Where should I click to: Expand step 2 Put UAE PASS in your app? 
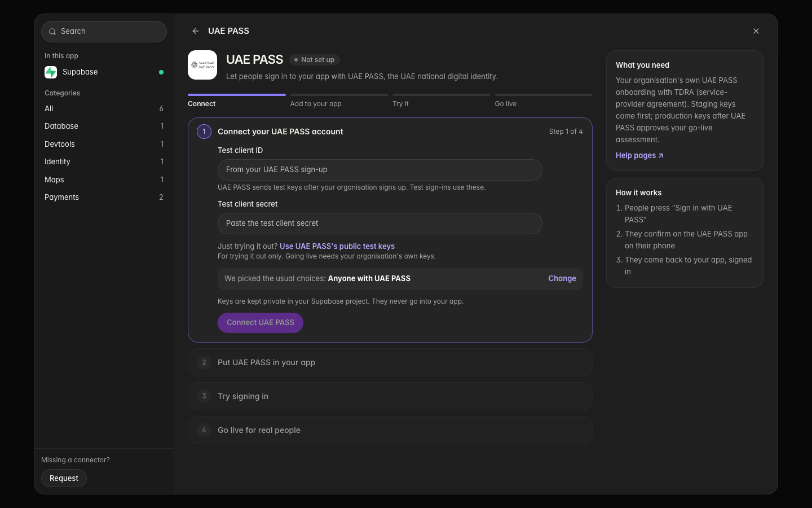click(x=390, y=362)
